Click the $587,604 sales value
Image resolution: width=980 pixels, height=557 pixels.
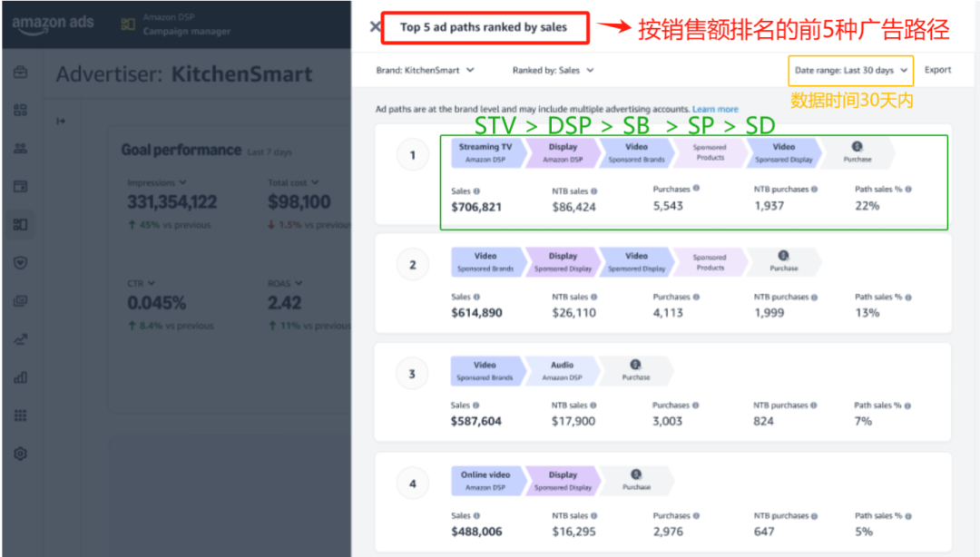(x=475, y=421)
